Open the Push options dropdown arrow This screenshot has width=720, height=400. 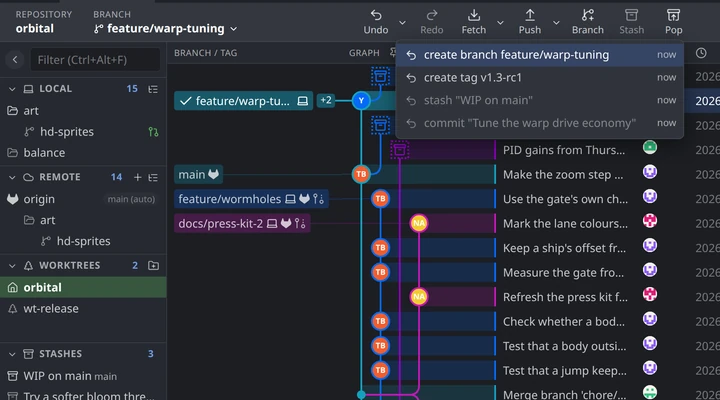pyautogui.click(x=556, y=23)
